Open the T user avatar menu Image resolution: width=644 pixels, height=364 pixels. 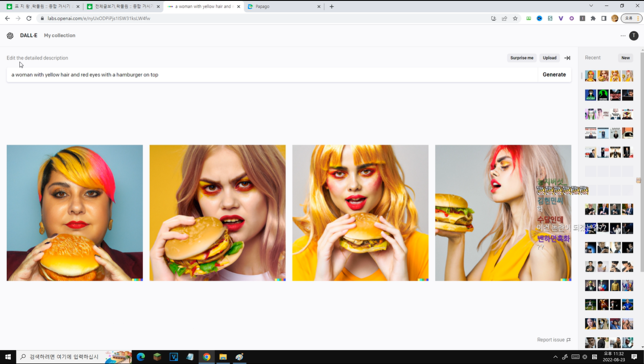634,36
